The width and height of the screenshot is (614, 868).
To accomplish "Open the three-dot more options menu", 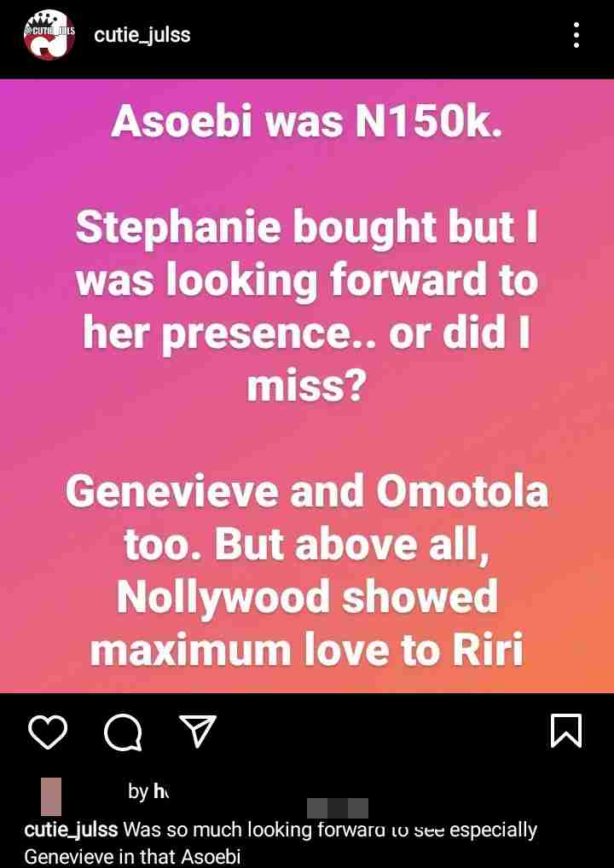I will click(x=576, y=35).
